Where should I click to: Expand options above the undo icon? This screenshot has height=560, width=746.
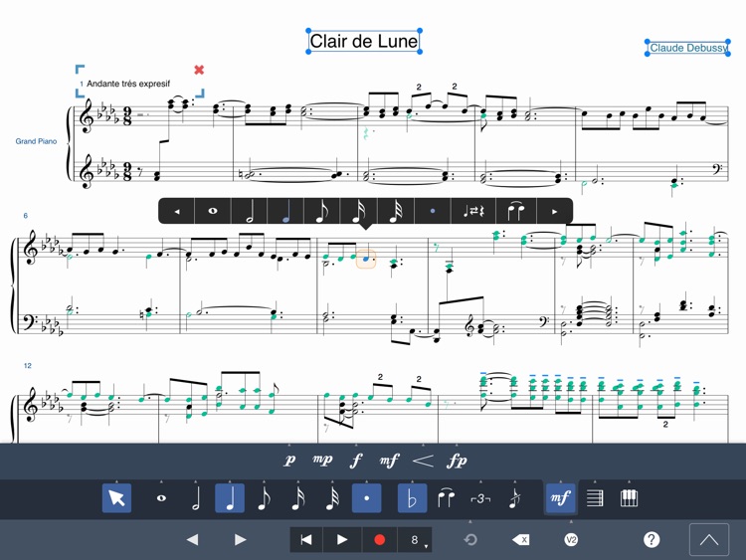470,522
